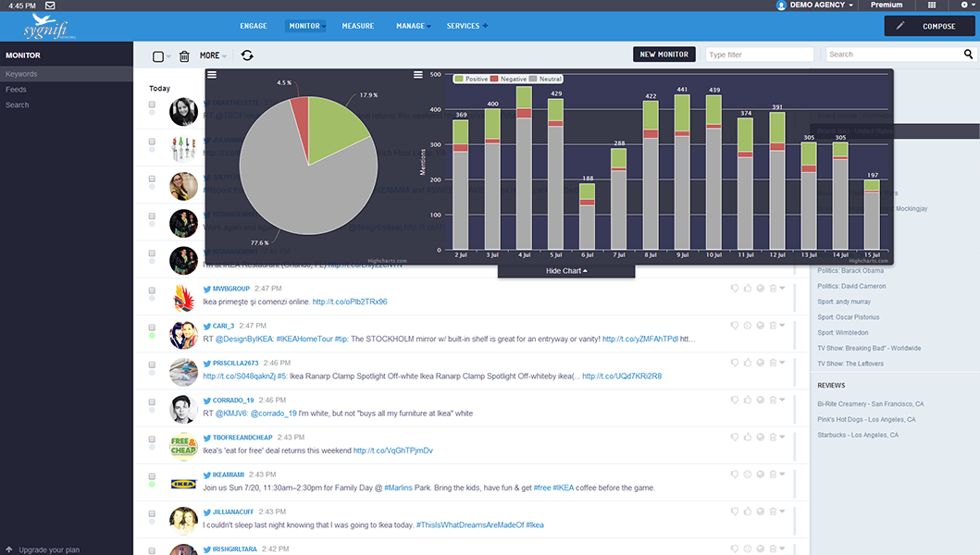Click the refresh icon next to MORE
The image size is (980, 555).
pos(247,55)
